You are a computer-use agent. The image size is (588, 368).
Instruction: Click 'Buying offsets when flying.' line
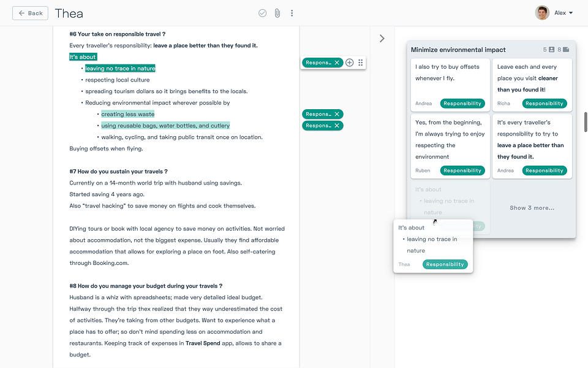106,148
